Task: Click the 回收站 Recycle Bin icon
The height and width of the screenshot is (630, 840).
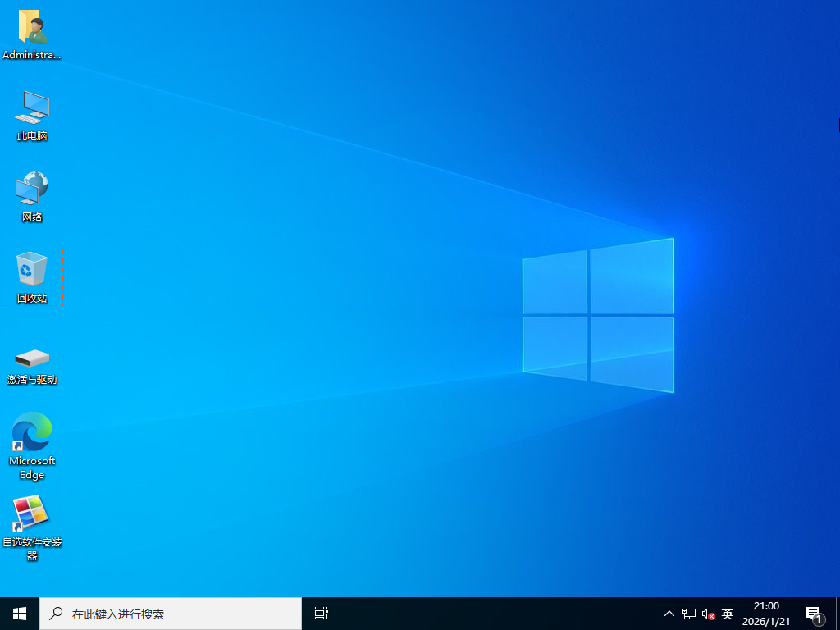Action: coord(32,270)
